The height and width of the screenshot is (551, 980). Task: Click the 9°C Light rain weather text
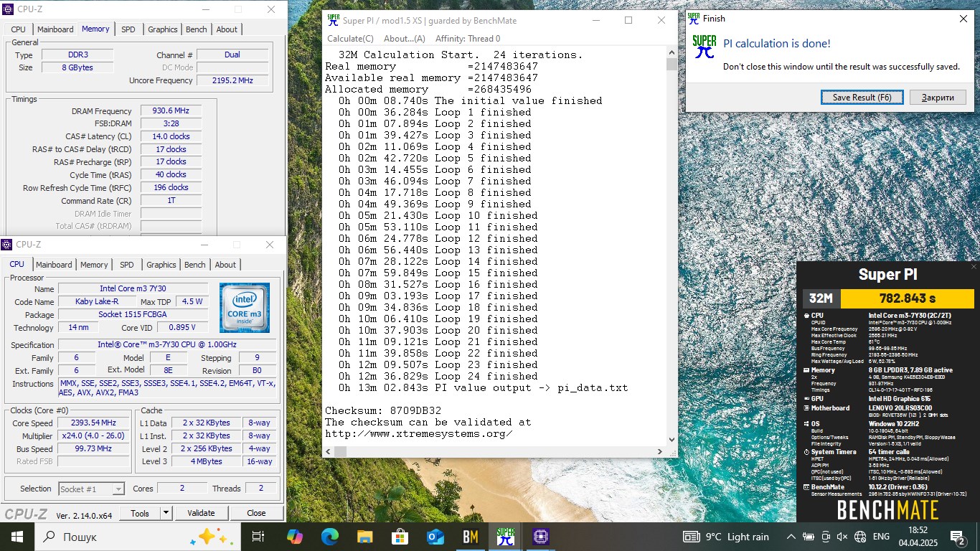[x=737, y=537]
